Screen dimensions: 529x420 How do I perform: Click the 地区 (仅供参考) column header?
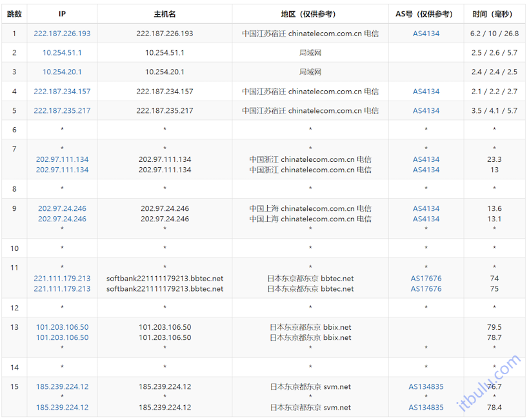click(x=310, y=13)
